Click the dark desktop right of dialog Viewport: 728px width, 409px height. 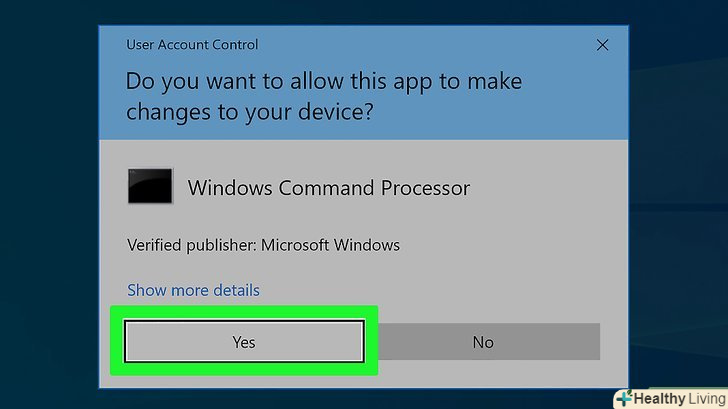pyautogui.click(x=680, y=200)
